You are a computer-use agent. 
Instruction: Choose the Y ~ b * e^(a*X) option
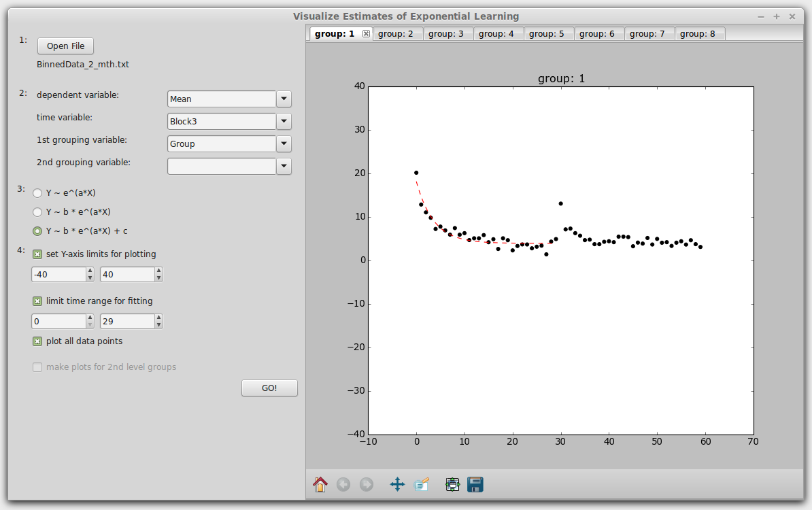coord(38,212)
